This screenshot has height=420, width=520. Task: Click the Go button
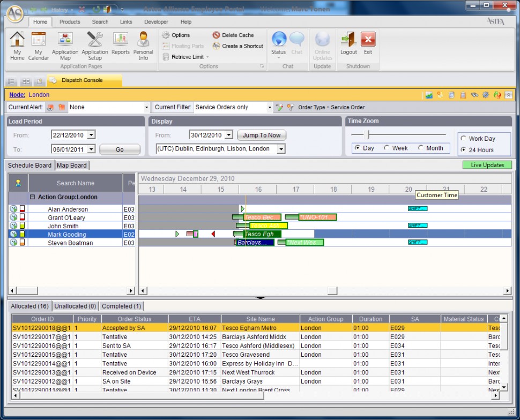[120, 149]
